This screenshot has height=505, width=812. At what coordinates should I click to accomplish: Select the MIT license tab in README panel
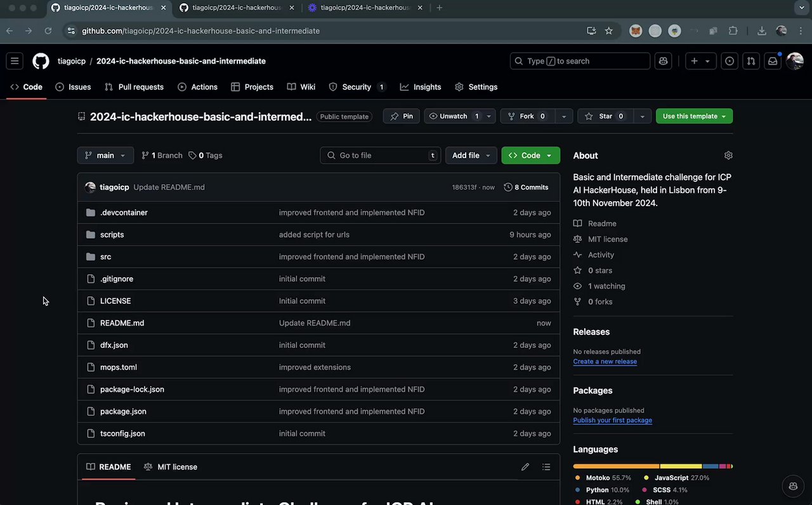coord(171,467)
